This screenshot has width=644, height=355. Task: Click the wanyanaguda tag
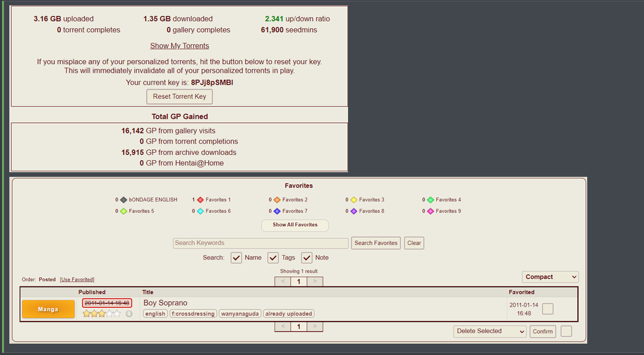click(240, 314)
